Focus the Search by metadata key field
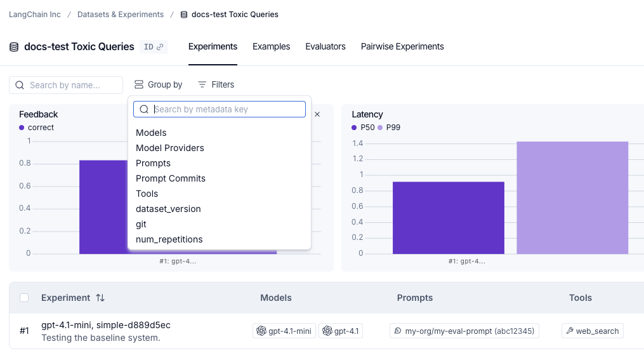This screenshot has width=644, height=351. (x=220, y=109)
